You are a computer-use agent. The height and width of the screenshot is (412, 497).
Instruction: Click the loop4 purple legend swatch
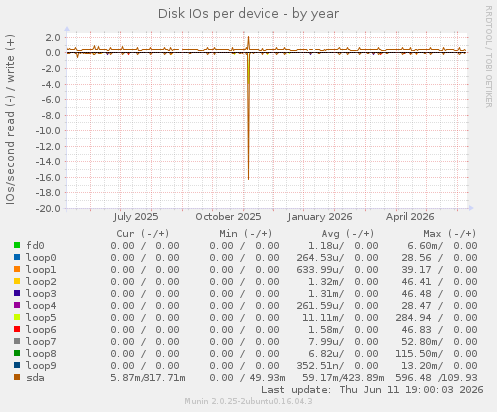17,305
